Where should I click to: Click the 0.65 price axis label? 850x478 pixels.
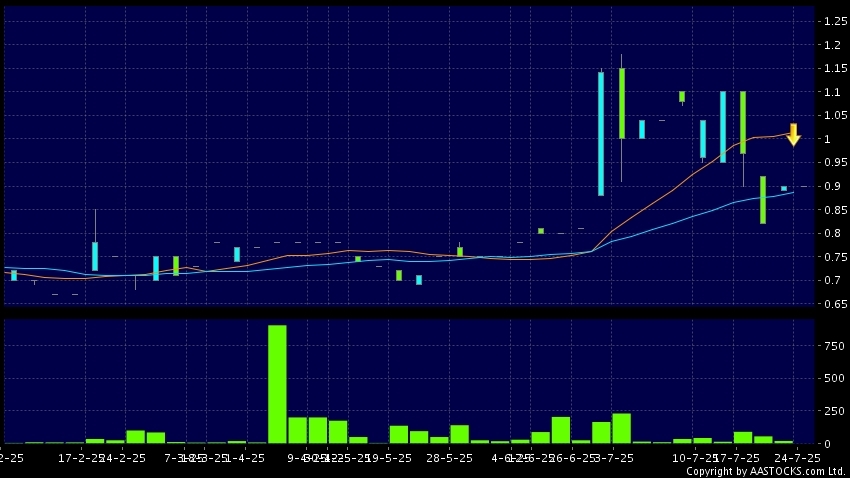(x=835, y=304)
